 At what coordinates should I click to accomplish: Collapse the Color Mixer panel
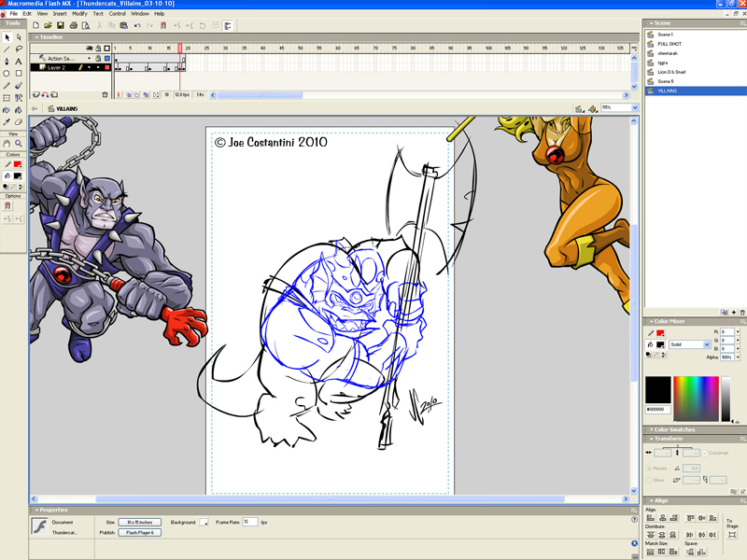(x=651, y=321)
